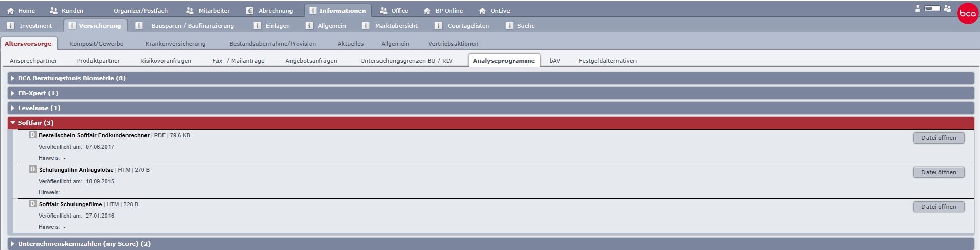Click the Informationen info icon
The image size is (980, 250).
point(312,11)
